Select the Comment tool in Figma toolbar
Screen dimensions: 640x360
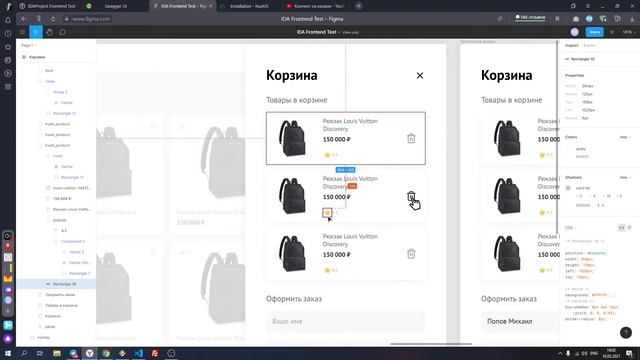pos(62,32)
